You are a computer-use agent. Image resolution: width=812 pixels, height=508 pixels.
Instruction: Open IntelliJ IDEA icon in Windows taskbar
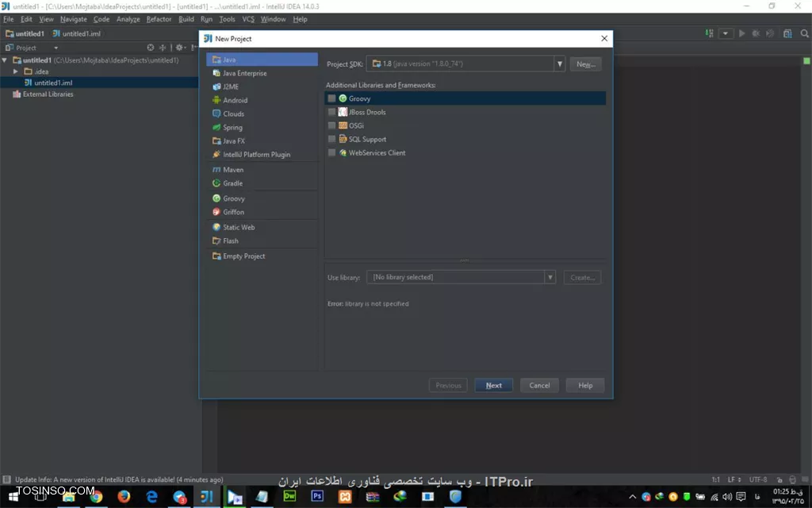[207, 496]
